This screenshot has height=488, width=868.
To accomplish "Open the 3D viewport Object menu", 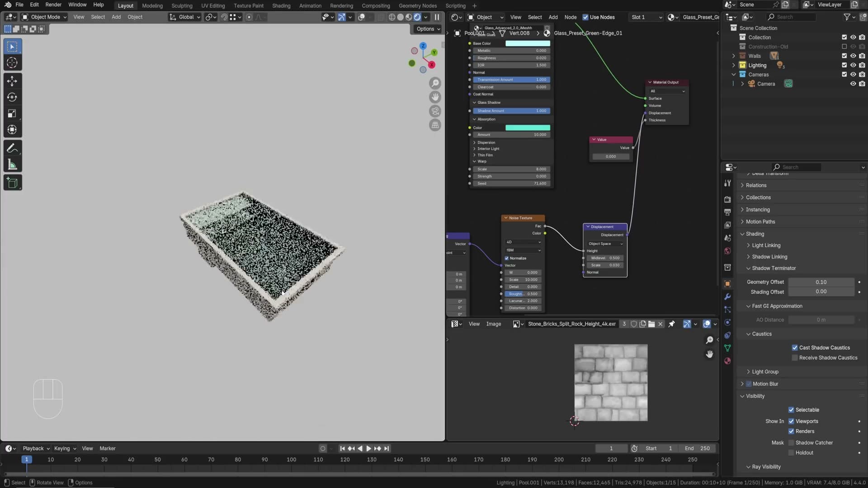I will click(135, 17).
